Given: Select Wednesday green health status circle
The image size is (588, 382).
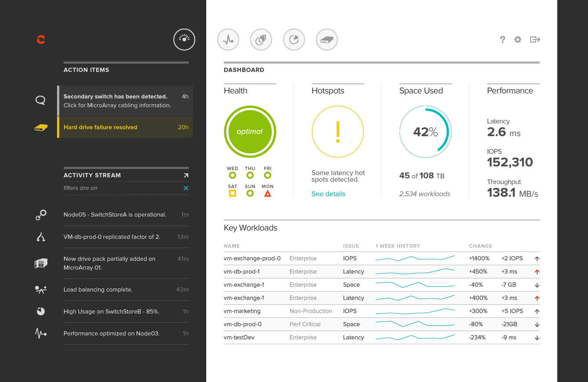Looking at the screenshot, I should click(233, 175).
